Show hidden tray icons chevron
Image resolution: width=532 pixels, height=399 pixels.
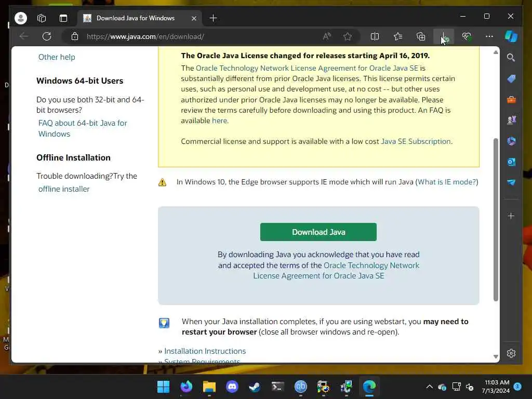pos(429,387)
